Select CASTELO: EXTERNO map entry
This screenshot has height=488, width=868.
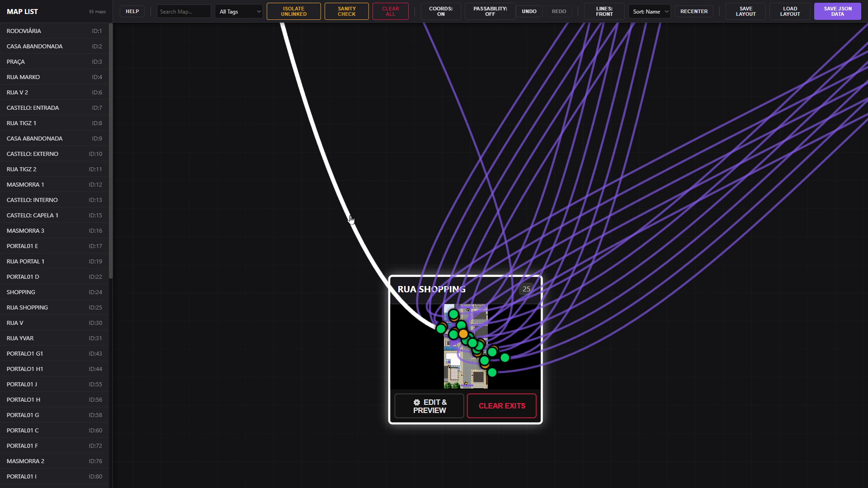54,154
